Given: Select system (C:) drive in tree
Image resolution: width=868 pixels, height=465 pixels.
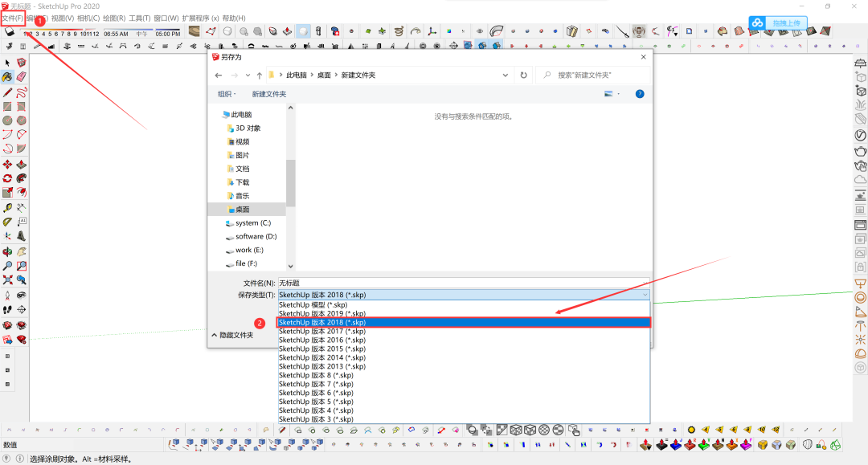Looking at the screenshot, I should pyautogui.click(x=247, y=222).
